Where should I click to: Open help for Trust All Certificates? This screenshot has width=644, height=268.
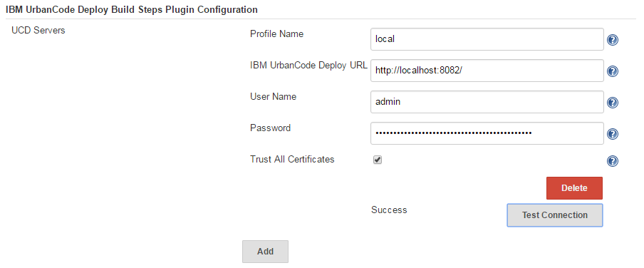coord(613,161)
